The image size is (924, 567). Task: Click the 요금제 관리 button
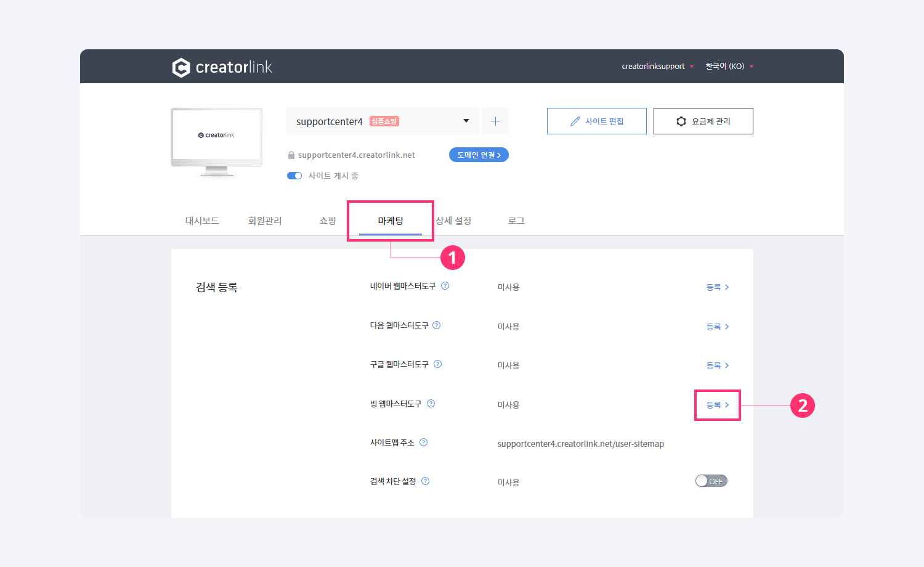point(703,121)
